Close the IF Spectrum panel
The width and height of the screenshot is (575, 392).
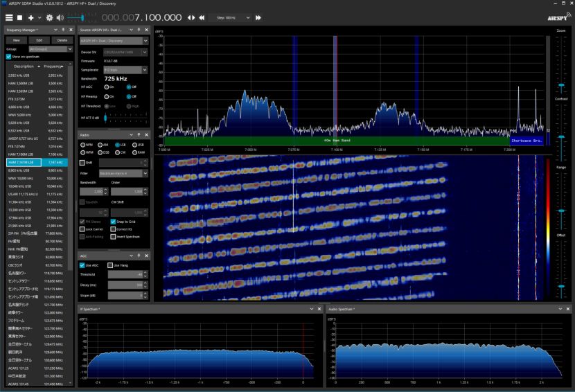319,309
